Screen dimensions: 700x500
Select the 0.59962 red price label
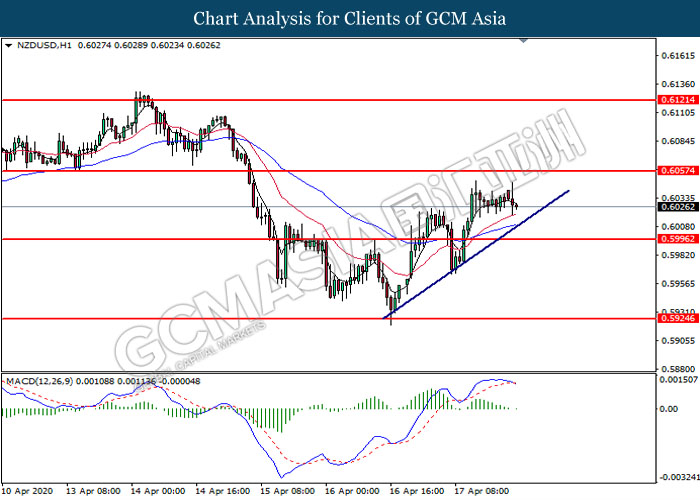tap(678, 239)
